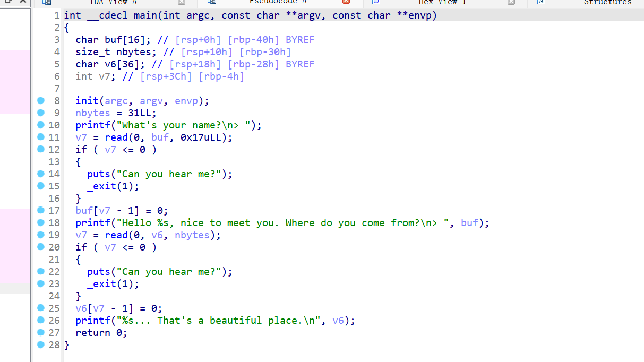Click the init function call on line 8
The width and height of the screenshot is (644, 362).
click(x=87, y=101)
